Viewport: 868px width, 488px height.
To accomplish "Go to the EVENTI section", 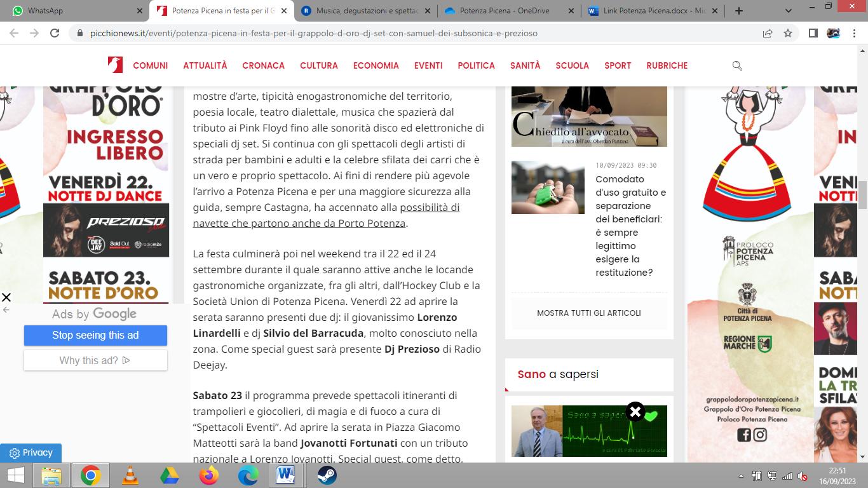I will [x=428, y=65].
